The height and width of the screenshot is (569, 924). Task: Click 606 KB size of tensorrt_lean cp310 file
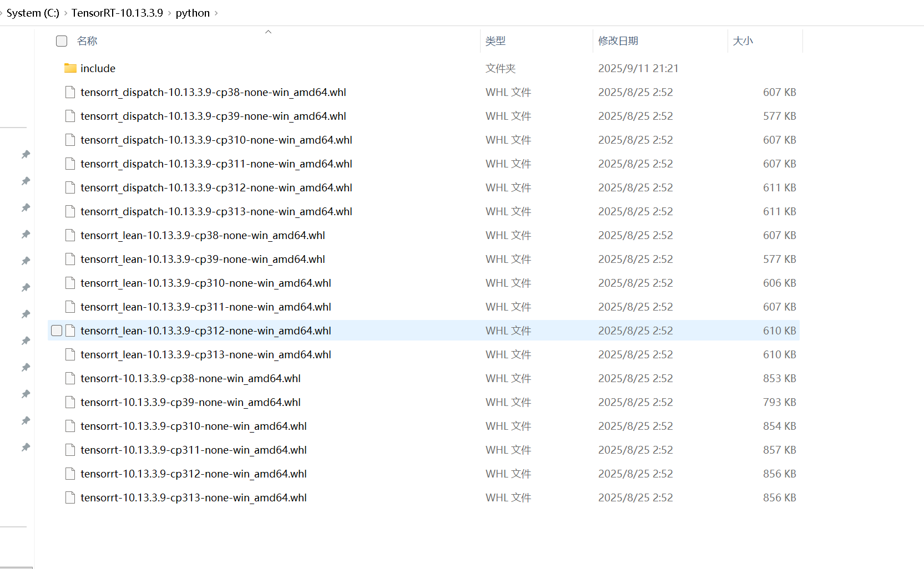pos(779,283)
